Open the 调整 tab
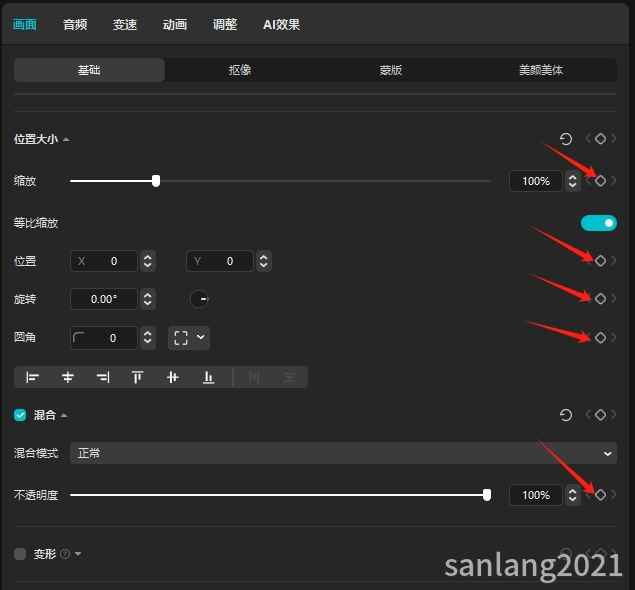 [x=225, y=25]
